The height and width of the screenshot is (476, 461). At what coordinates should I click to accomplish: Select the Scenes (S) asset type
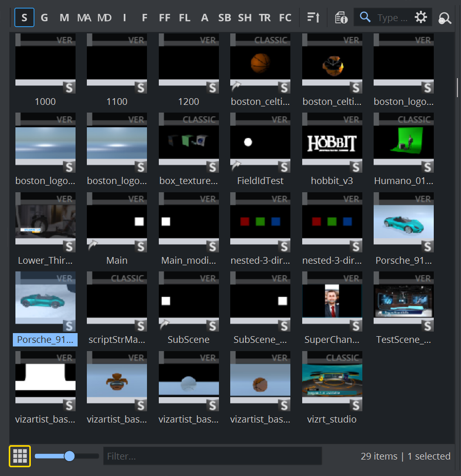[24, 17]
